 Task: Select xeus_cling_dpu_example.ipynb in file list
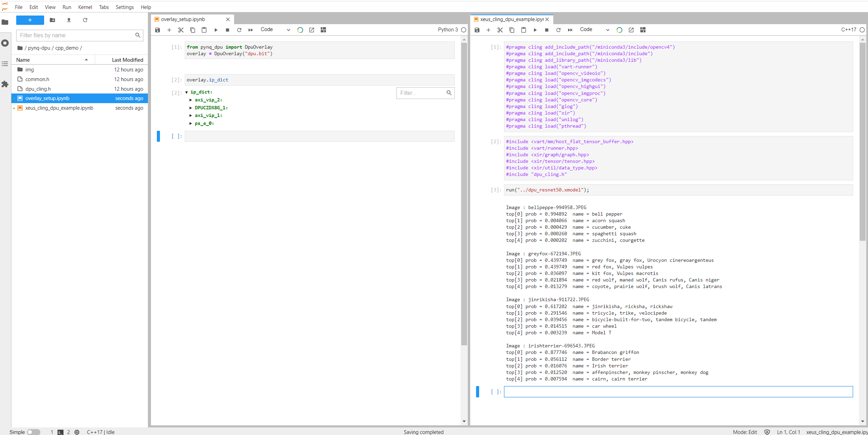(80, 108)
